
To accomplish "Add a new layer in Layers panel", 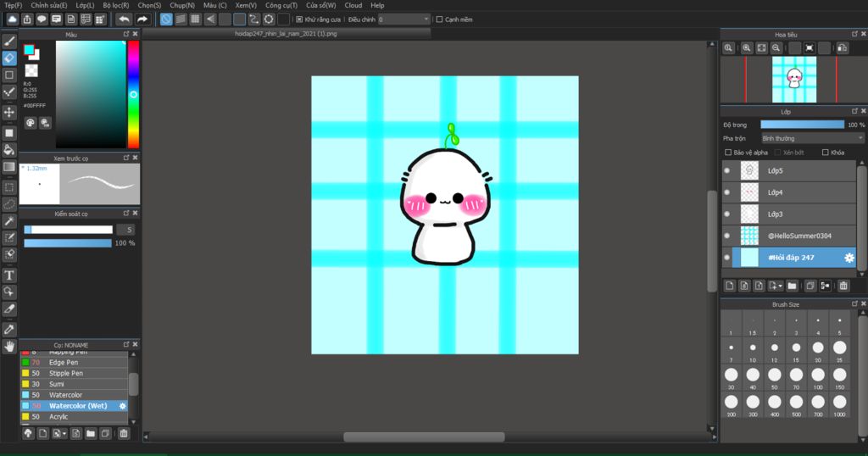I will point(730,286).
